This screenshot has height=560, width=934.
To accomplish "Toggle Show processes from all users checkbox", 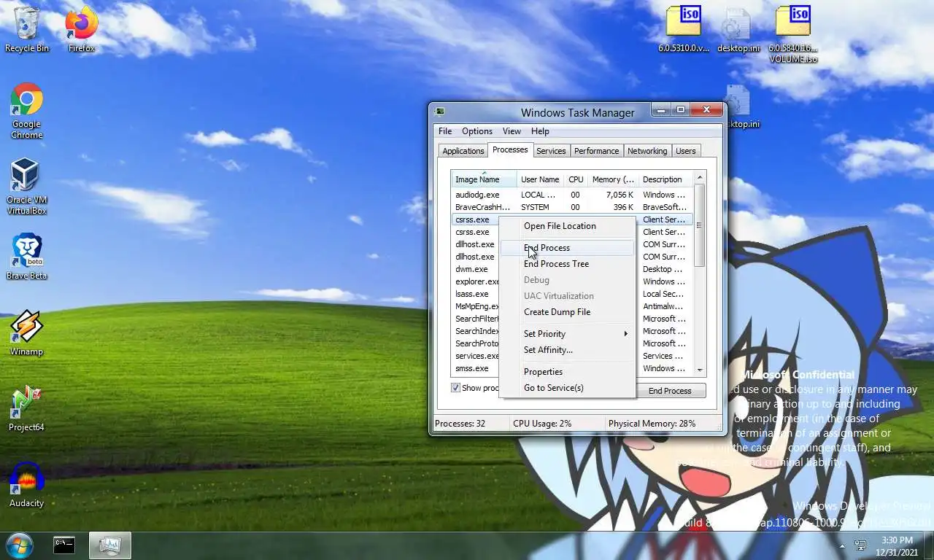I will (x=455, y=388).
